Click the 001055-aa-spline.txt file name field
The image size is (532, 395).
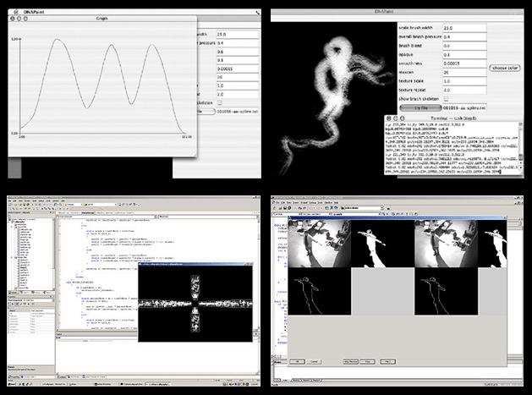point(464,108)
